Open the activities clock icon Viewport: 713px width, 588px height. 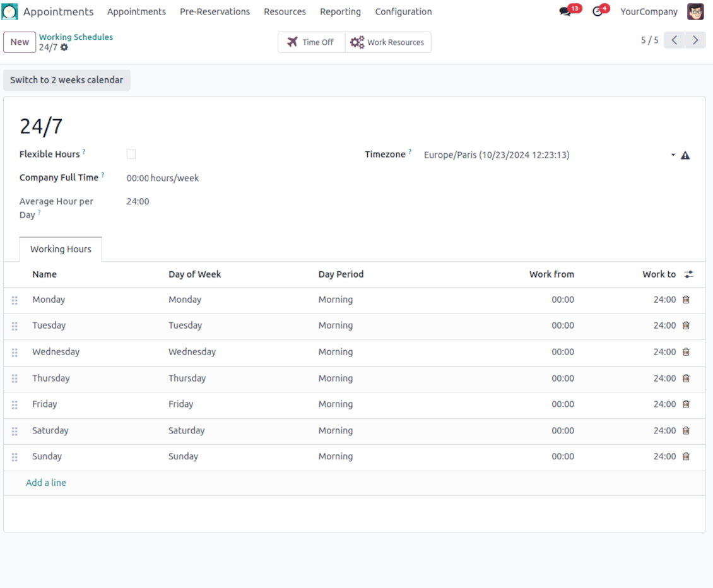coord(597,12)
